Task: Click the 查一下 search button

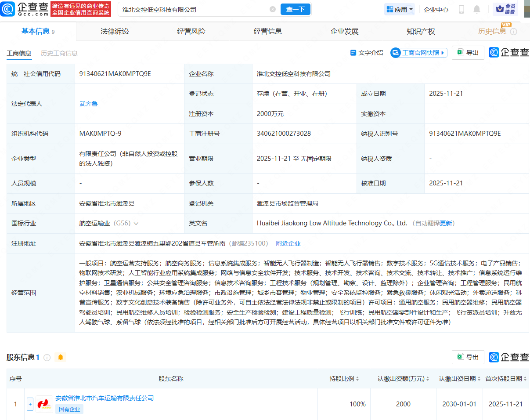Action: [295, 9]
